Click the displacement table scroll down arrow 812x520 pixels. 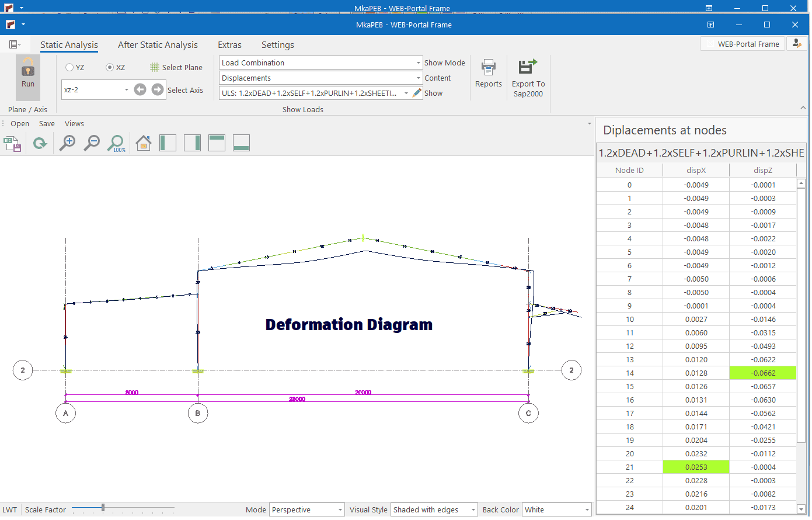pyautogui.click(x=801, y=509)
